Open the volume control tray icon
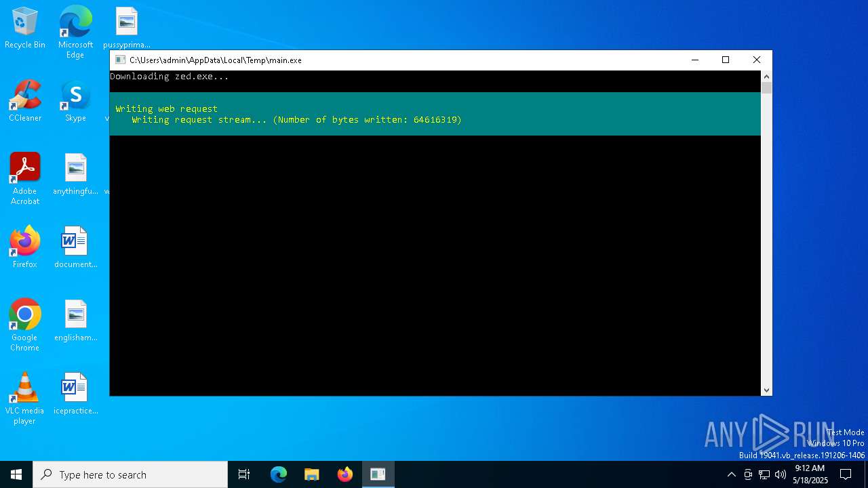This screenshot has height=488, width=868. [x=781, y=474]
